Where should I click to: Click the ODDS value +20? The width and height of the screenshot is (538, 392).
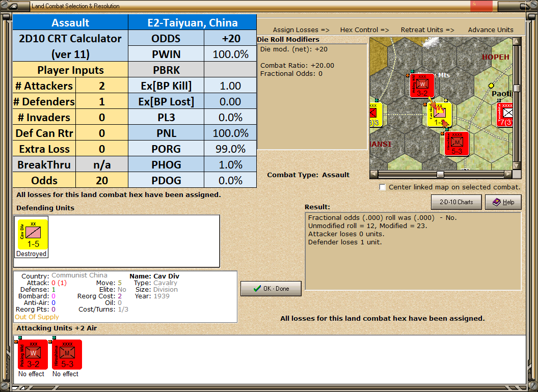(x=230, y=38)
